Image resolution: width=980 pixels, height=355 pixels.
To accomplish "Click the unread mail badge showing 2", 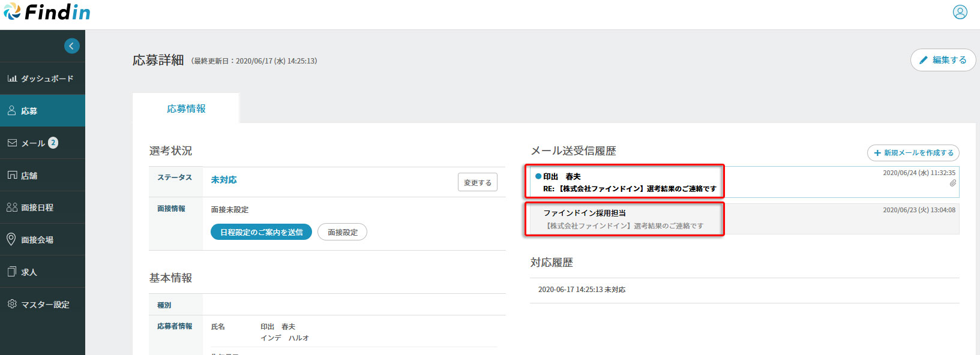I will click(x=53, y=143).
